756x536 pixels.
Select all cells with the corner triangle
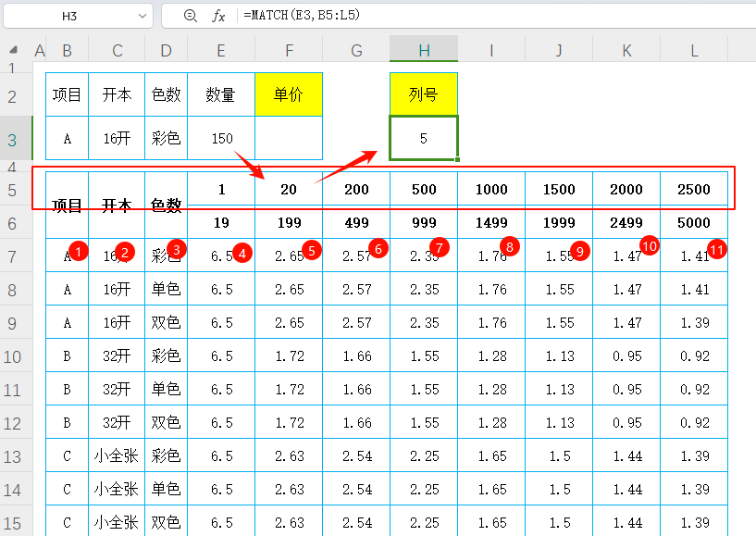point(14,49)
